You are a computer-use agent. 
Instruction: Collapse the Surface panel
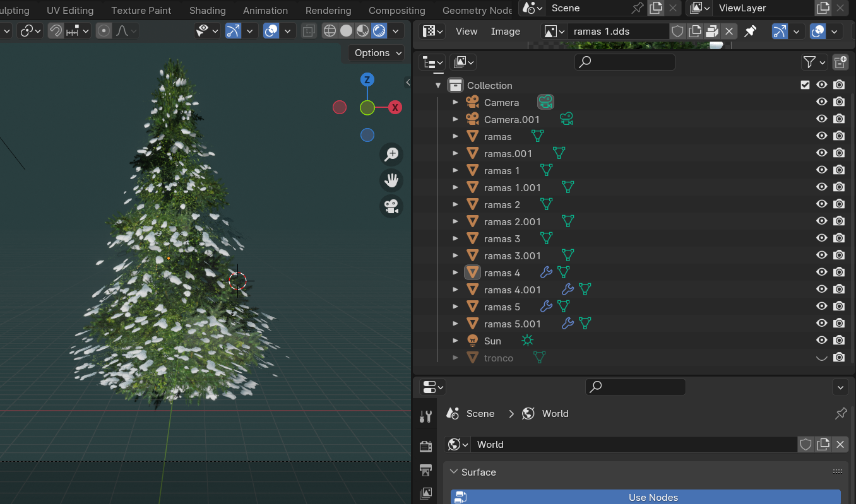pyautogui.click(x=455, y=472)
